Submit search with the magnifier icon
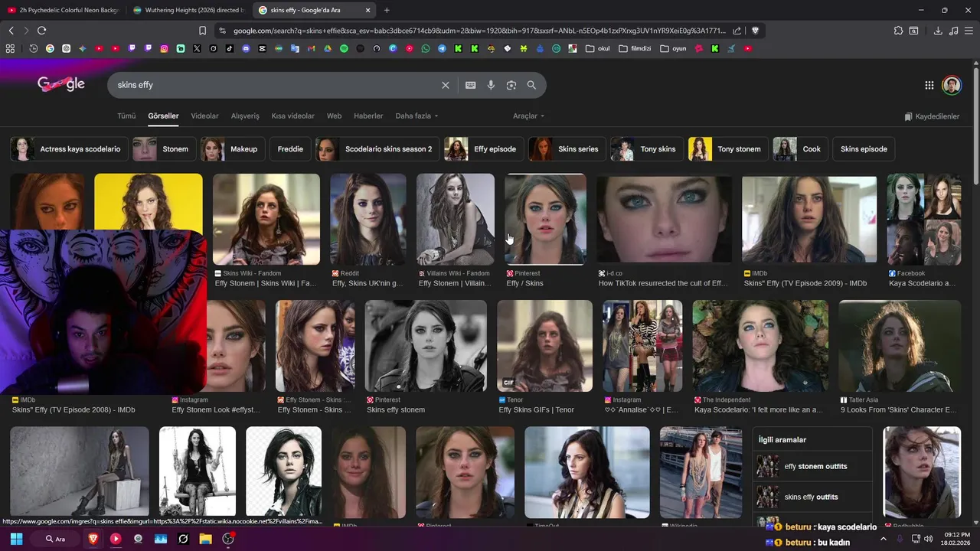This screenshot has height=551, width=980. [x=531, y=85]
